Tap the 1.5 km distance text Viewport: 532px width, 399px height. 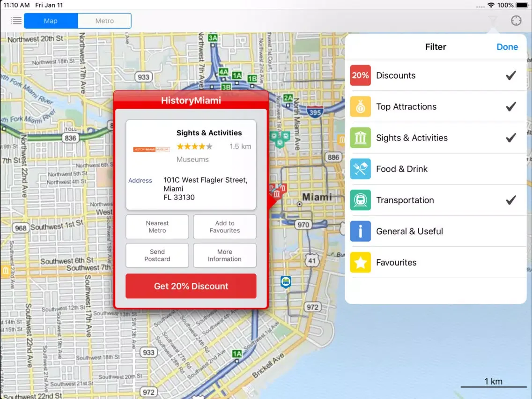[x=240, y=147]
